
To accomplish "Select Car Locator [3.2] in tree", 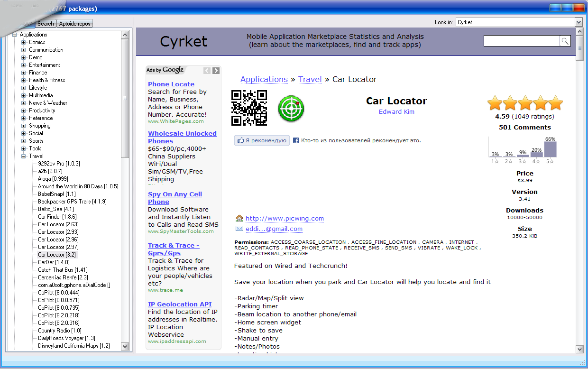I will click(x=57, y=255).
